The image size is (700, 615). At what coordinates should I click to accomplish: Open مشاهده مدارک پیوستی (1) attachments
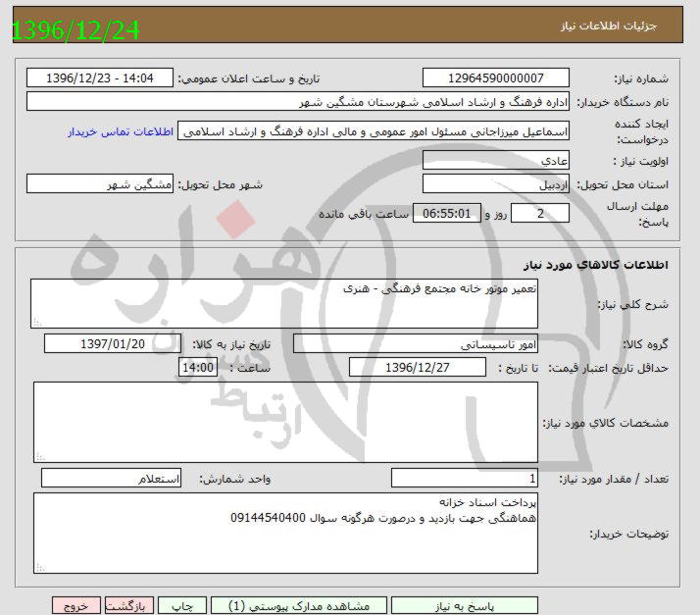[299, 605]
